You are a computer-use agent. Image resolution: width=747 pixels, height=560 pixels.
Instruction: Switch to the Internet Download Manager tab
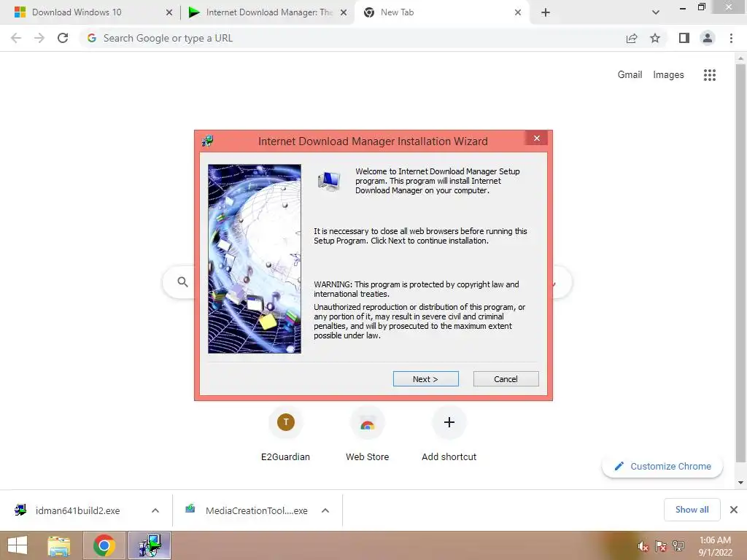[269, 12]
